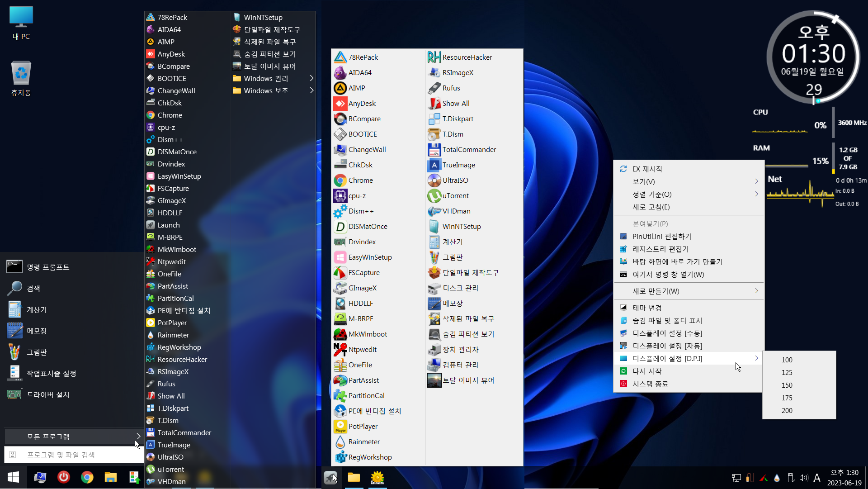The image size is (868, 489).
Task: Expand the 정렬 기준(O) submenu
Action: (x=689, y=194)
